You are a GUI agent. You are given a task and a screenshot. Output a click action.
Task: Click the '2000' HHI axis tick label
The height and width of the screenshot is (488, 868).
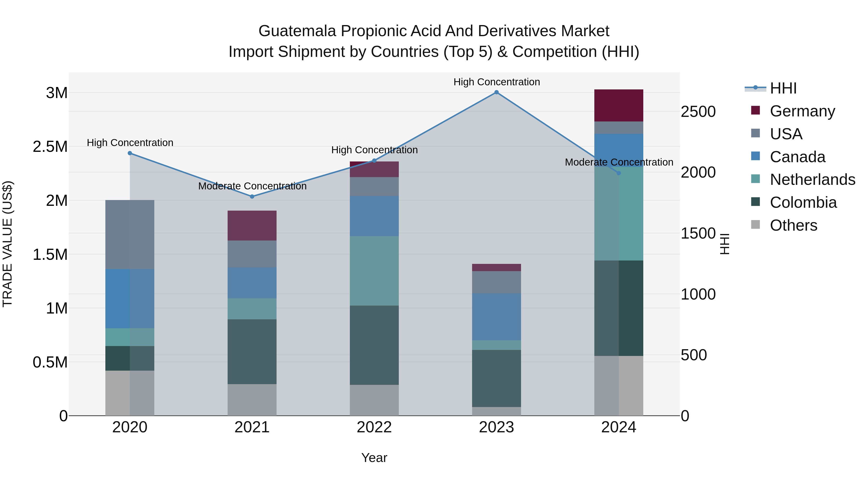[x=698, y=173]
